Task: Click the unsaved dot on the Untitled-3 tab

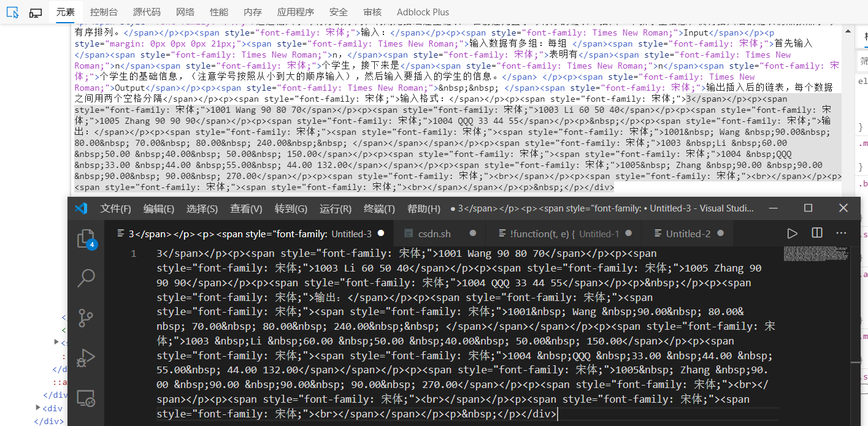Action: click(382, 234)
